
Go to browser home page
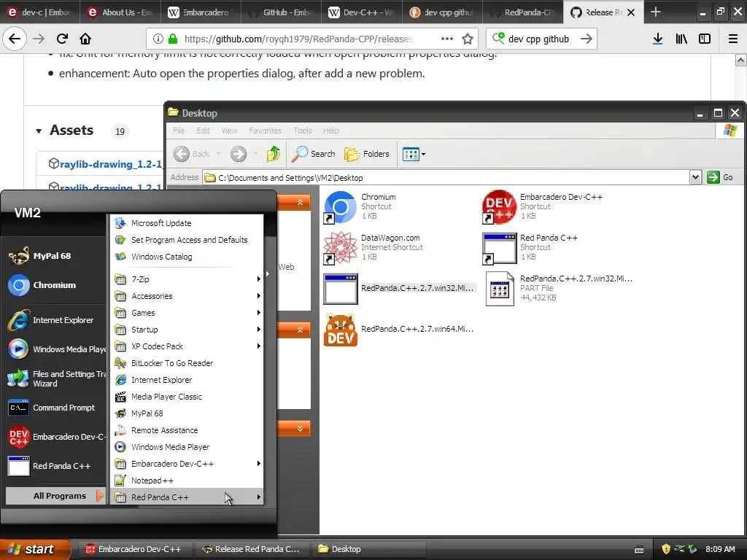[x=85, y=39]
